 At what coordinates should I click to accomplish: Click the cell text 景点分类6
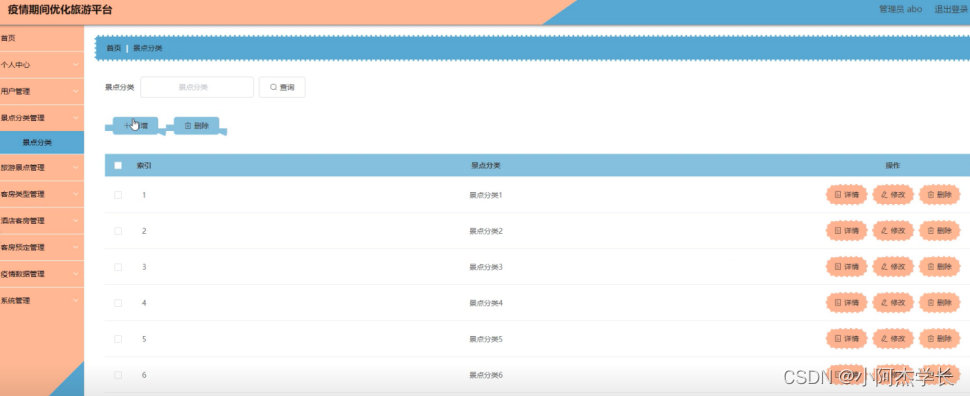486,375
